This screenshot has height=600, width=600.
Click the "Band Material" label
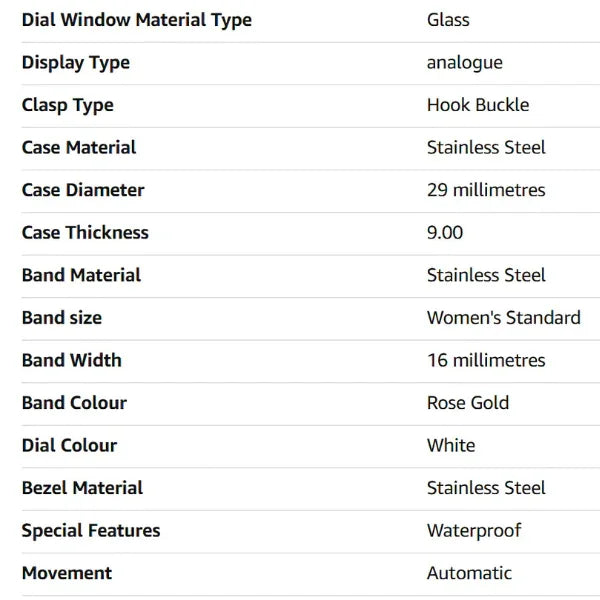point(81,275)
